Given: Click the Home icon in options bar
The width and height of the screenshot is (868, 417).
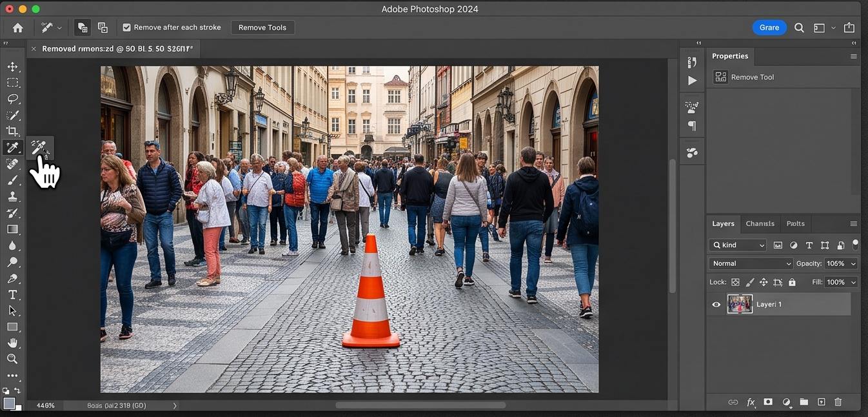Looking at the screenshot, I should [x=18, y=28].
